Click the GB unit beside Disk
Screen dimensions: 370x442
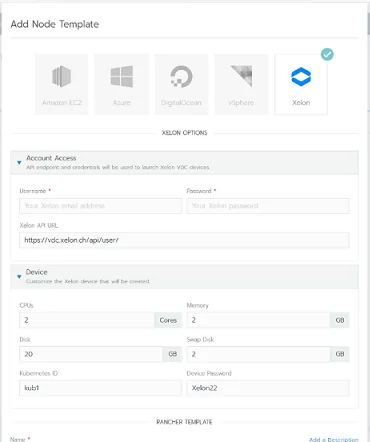click(x=172, y=354)
